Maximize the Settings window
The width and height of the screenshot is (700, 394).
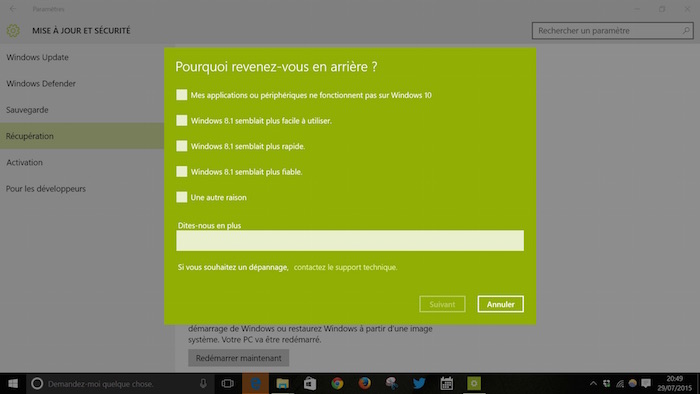tap(662, 9)
